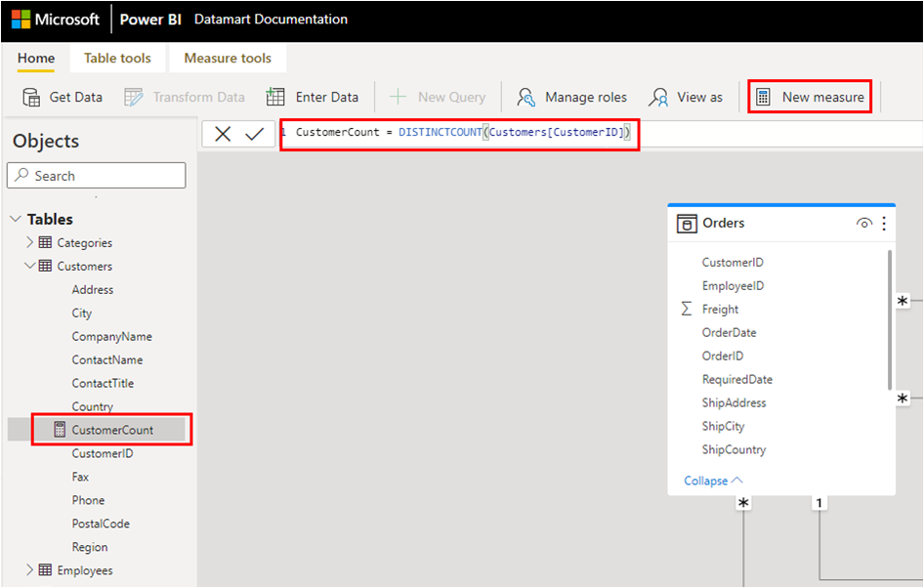Viewport: 924px width, 588px height.
Task: Select the CustomerID field in Objects tree
Action: click(x=103, y=453)
